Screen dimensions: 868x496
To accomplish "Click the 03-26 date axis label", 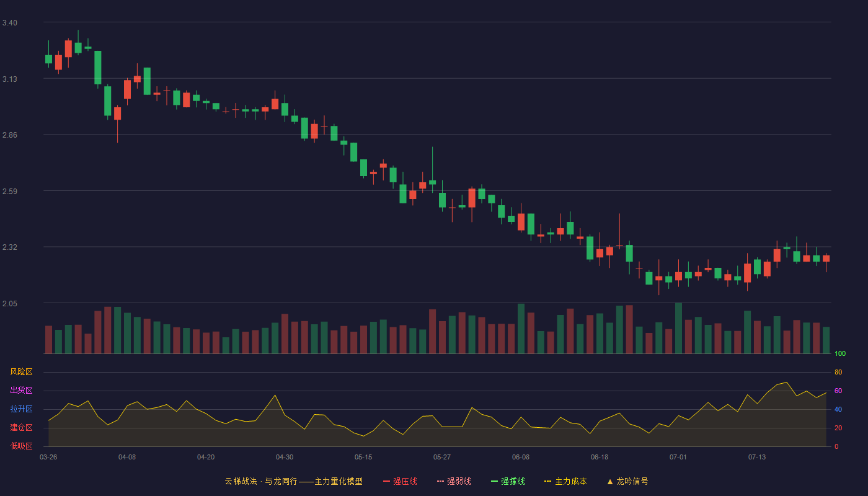I will pos(48,457).
